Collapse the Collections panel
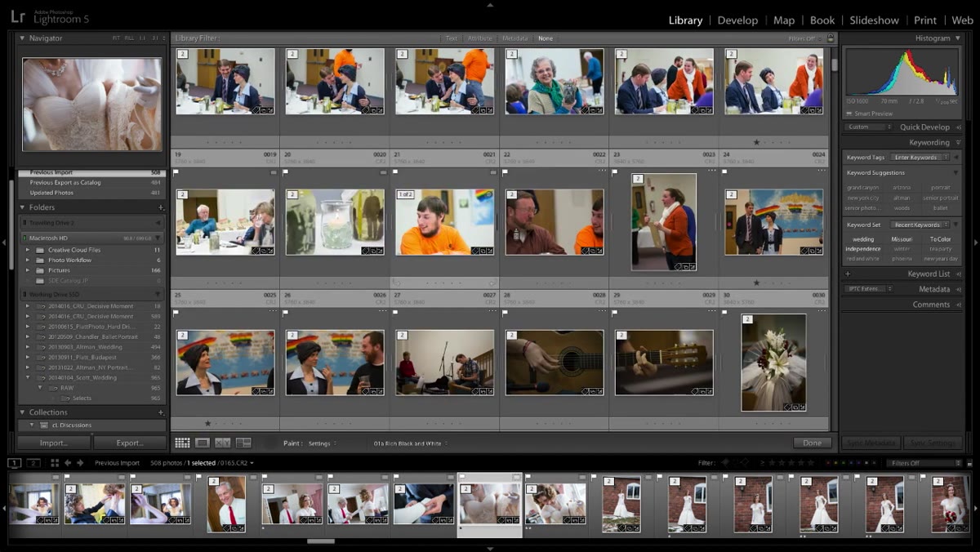Screen dimensions: 980x552 (22, 412)
